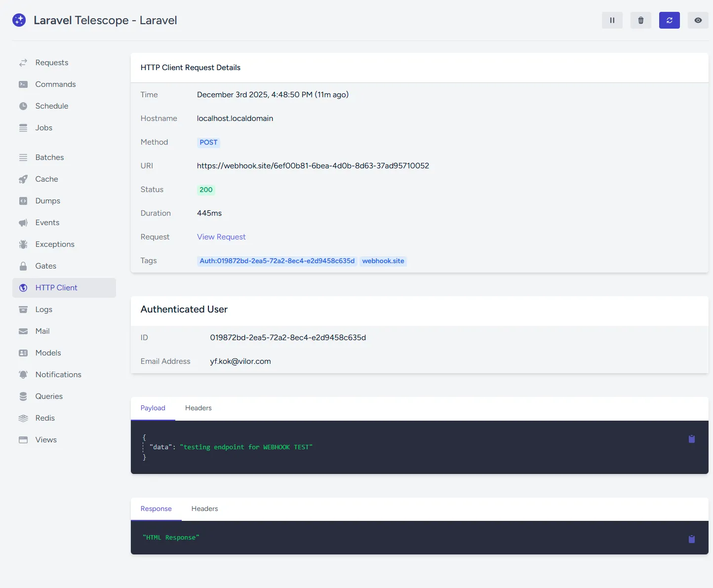Click the Dumps code icon
This screenshot has width=713, height=588.
(23, 201)
